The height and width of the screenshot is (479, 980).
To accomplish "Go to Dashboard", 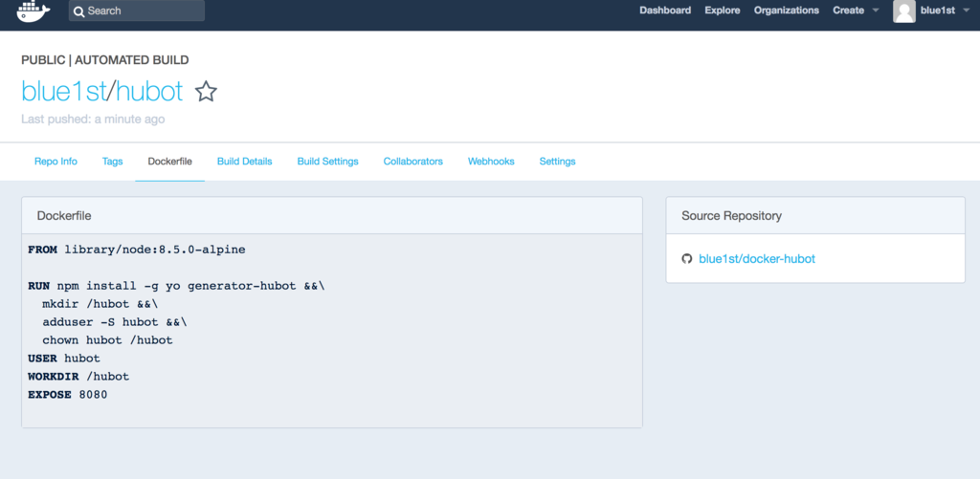I will coord(665,10).
